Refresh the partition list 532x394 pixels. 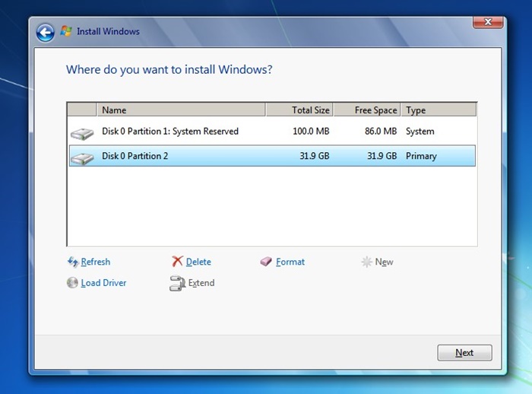(x=95, y=262)
